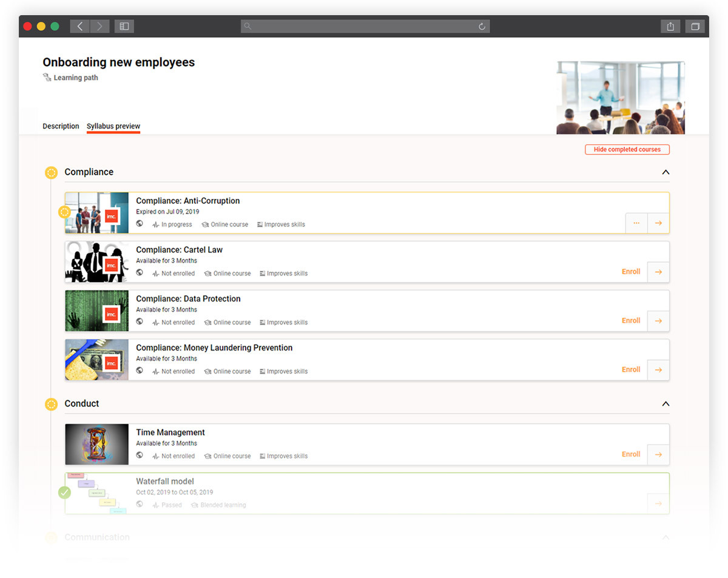Click the Compliance section milestone badge icon
This screenshot has width=728, height=578.
(51, 172)
